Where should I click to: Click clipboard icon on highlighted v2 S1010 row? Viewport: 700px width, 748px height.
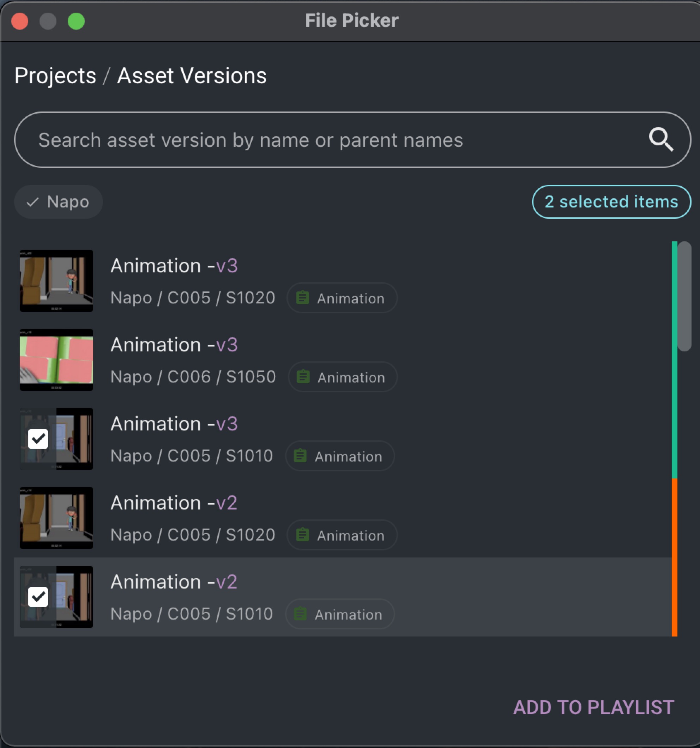pos(300,614)
